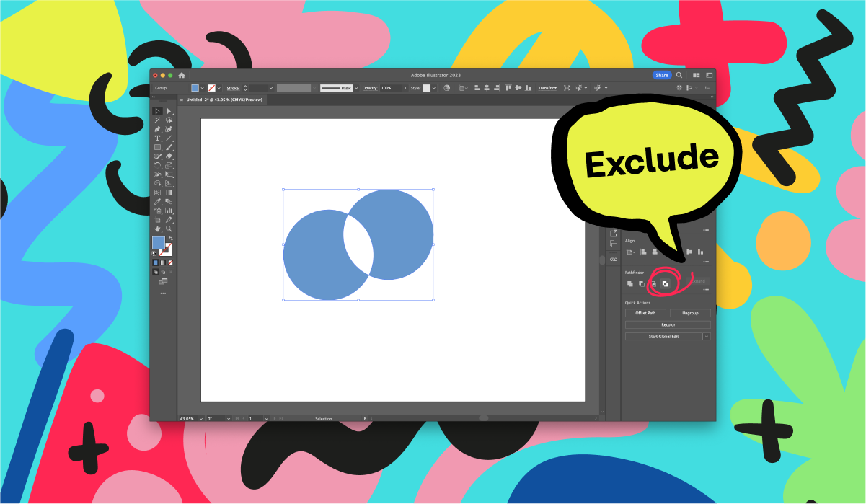Click the blue fill color swatch
This screenshot has width=866, height=504.
point(159,244)
